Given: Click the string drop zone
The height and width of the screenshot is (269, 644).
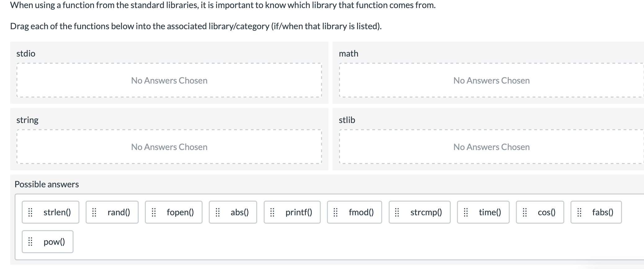Looking at the screenshot, I should pos(169,147).
